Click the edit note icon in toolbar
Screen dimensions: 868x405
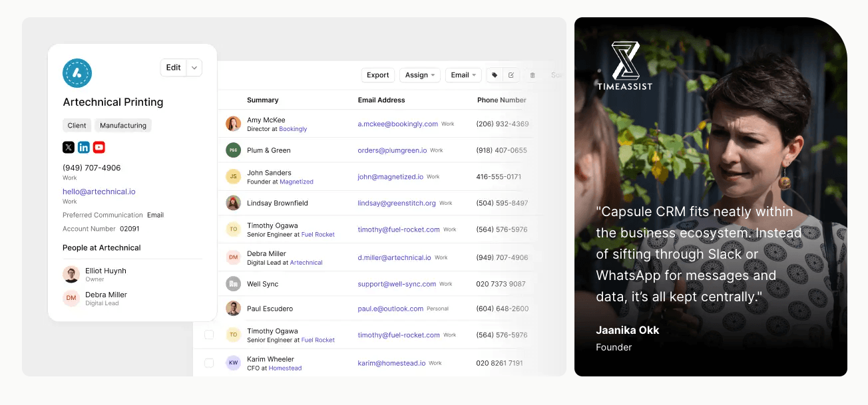coord(511,75)
